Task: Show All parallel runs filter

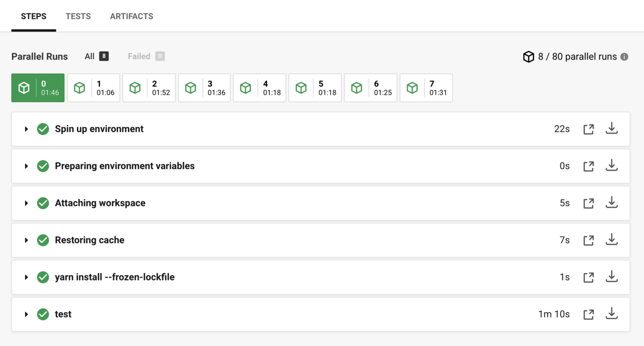Action: click(x=97, y=56)
